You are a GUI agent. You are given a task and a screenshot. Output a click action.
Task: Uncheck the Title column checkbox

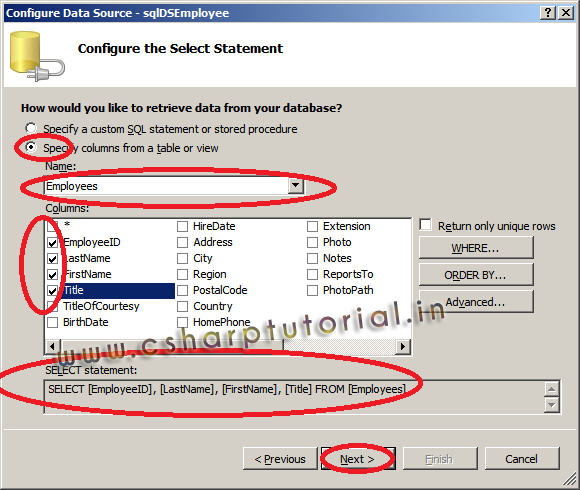coord(53,290)
